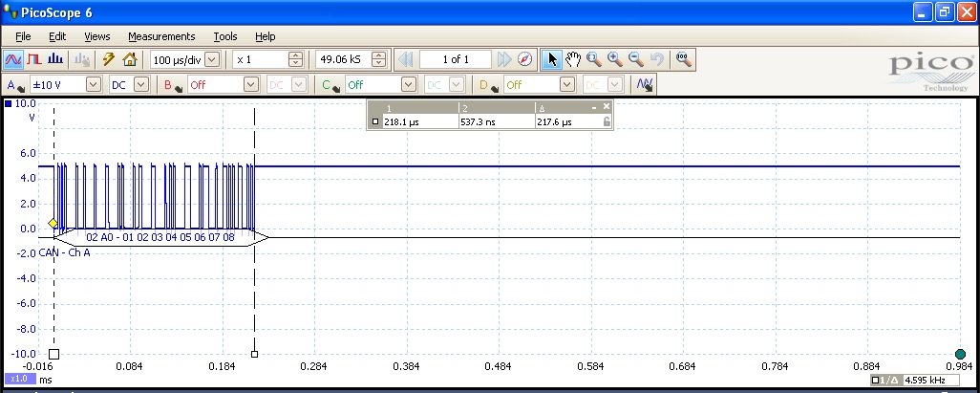Viewport: 980px width, 393px height.
Task: Open the Views menu
Action: (96, 36)
